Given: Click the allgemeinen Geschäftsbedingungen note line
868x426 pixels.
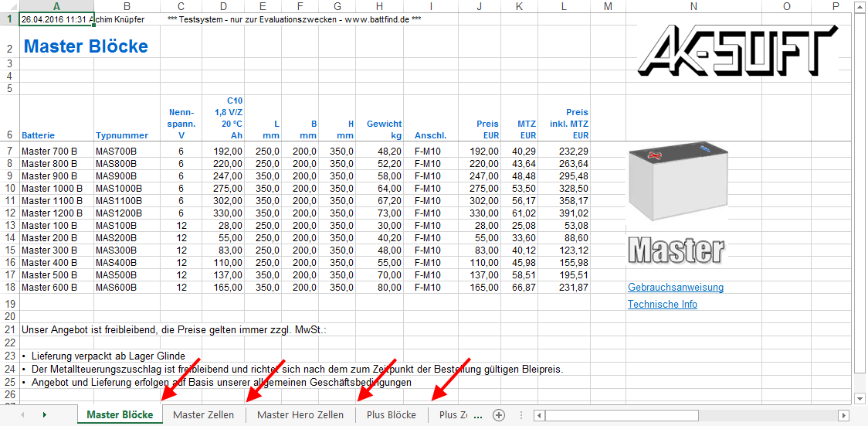Looking at the screenshot, I should (x=216, y=382).
